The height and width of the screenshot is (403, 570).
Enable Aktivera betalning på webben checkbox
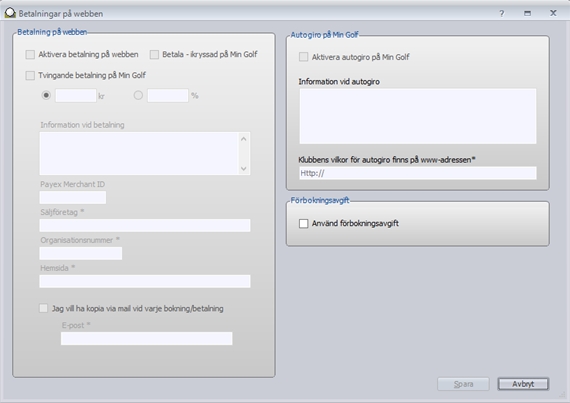pos(30,55)
